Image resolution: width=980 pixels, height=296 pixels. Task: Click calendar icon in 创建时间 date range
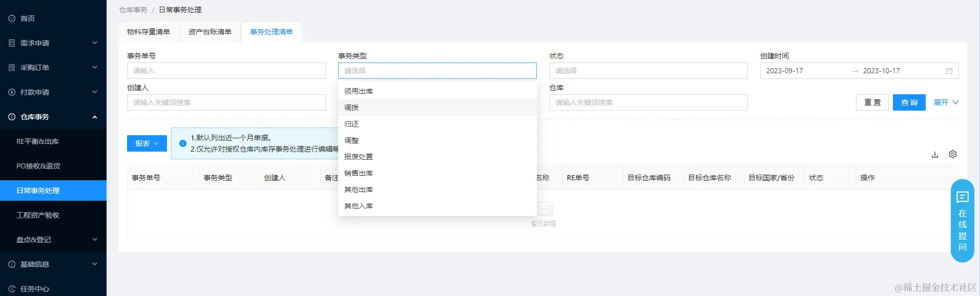949,71
